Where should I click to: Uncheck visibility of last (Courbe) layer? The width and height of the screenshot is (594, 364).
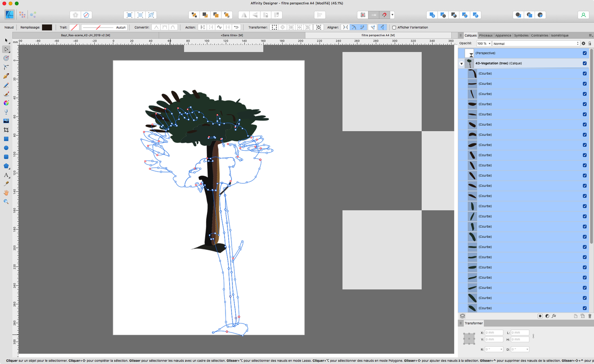[585, 308]
